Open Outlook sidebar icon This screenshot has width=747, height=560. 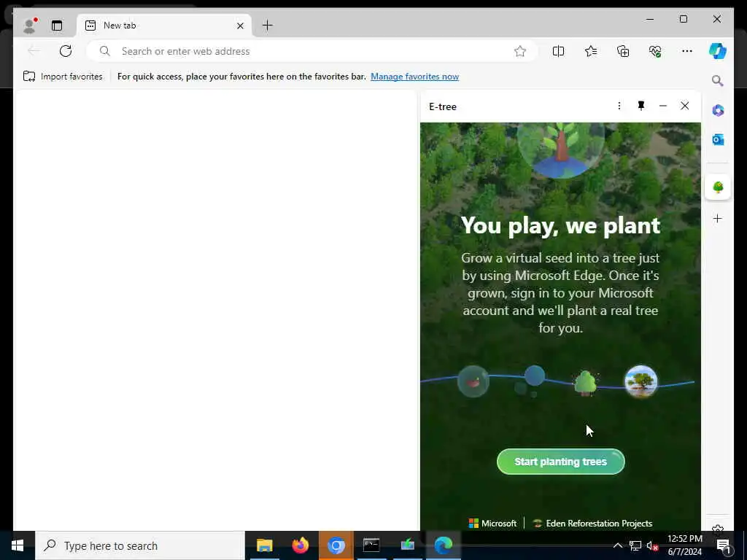(x=718, y=139)
